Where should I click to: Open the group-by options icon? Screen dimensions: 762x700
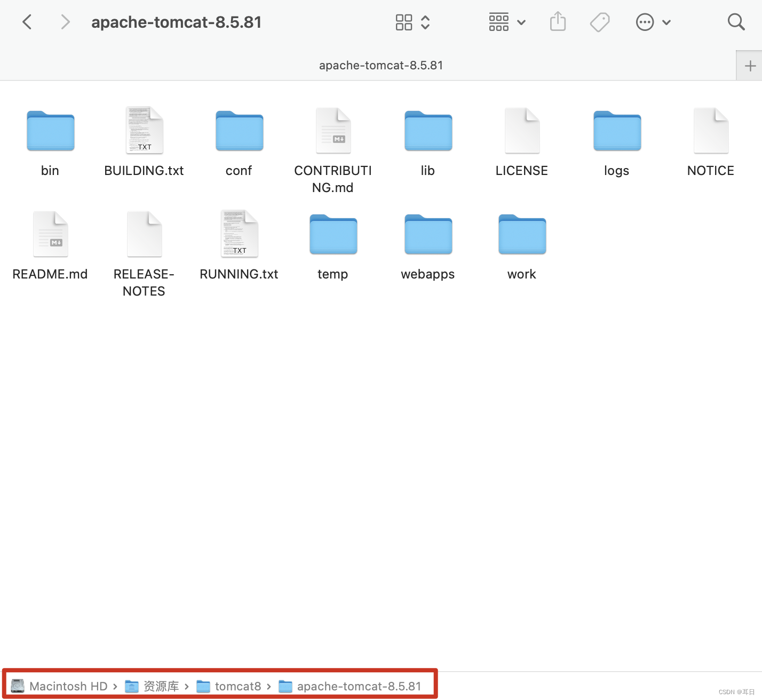pos(499,22)
